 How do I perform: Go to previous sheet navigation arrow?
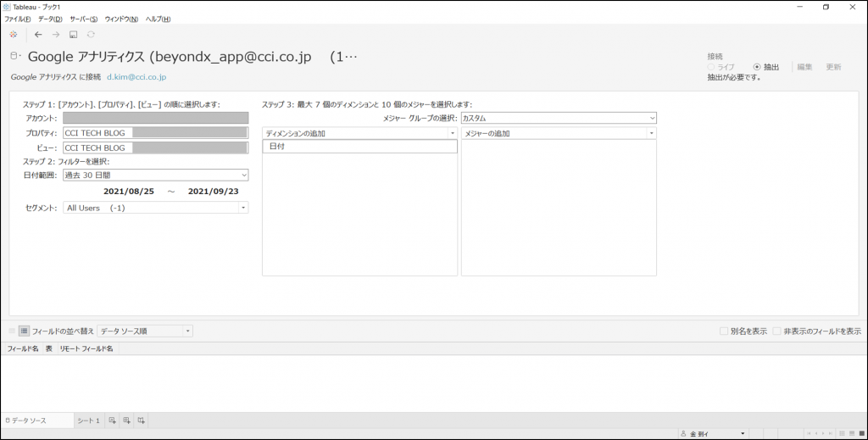coord(816,433)
